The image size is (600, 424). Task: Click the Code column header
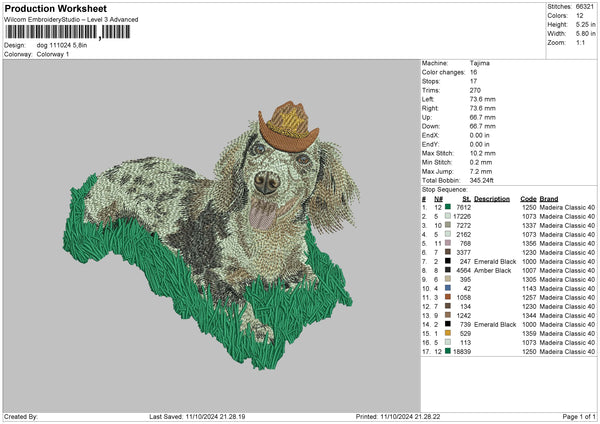click(x=529, y=197)
